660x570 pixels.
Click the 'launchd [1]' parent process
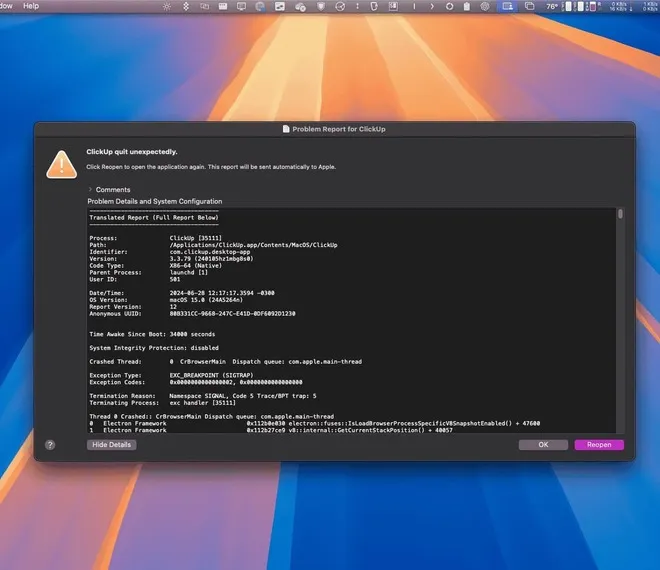tap(189, 272)
